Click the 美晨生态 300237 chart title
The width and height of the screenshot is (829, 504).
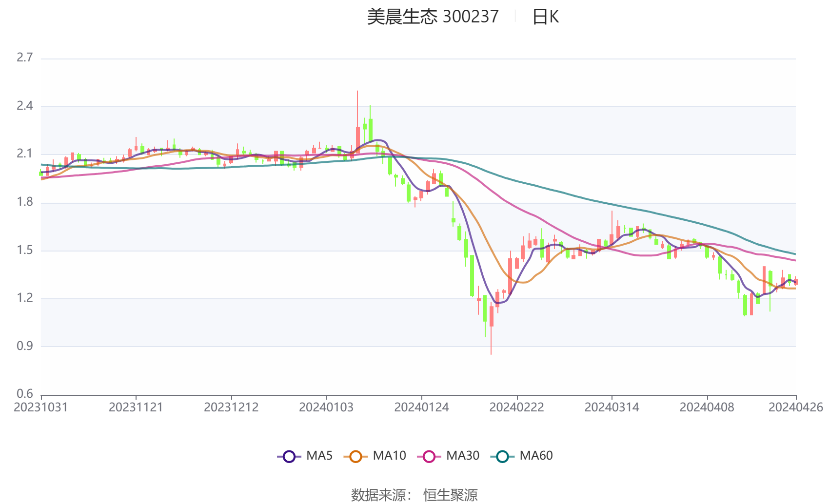(x=433, y=17)
